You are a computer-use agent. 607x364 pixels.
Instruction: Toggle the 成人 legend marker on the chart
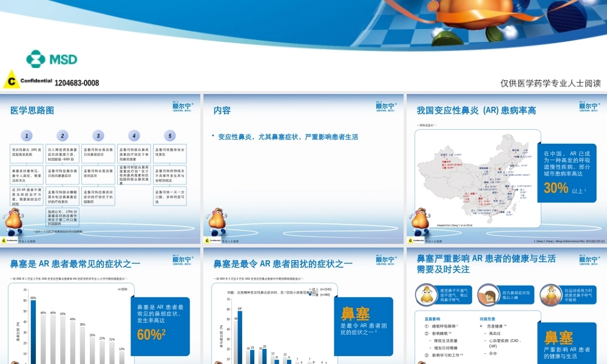(x=311, y=289)
